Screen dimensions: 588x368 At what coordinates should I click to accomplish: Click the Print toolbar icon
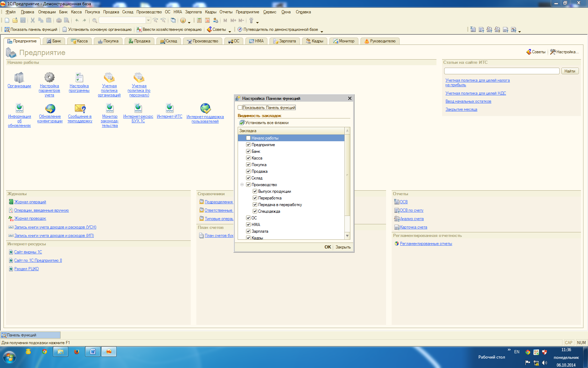[59, 20]
